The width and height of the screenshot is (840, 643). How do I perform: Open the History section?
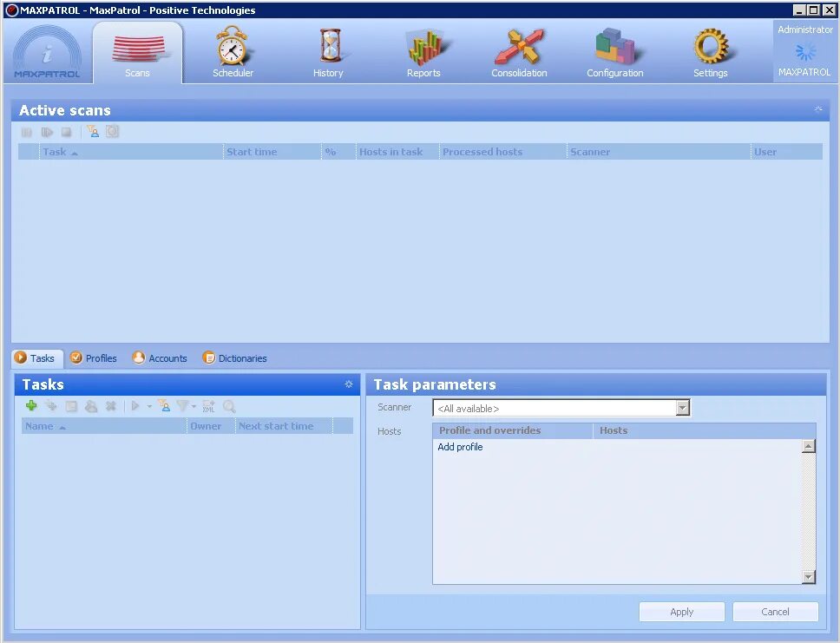(x=328, y=54)
